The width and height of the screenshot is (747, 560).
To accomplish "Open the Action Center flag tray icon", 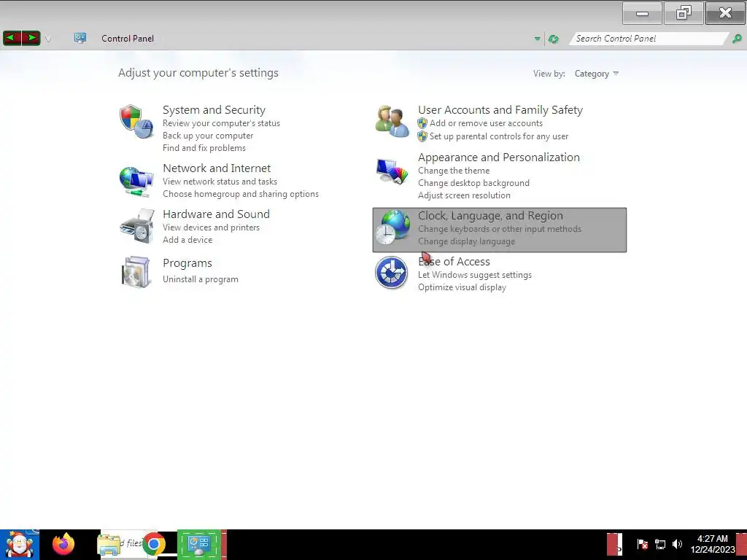I will coord(642,544).
